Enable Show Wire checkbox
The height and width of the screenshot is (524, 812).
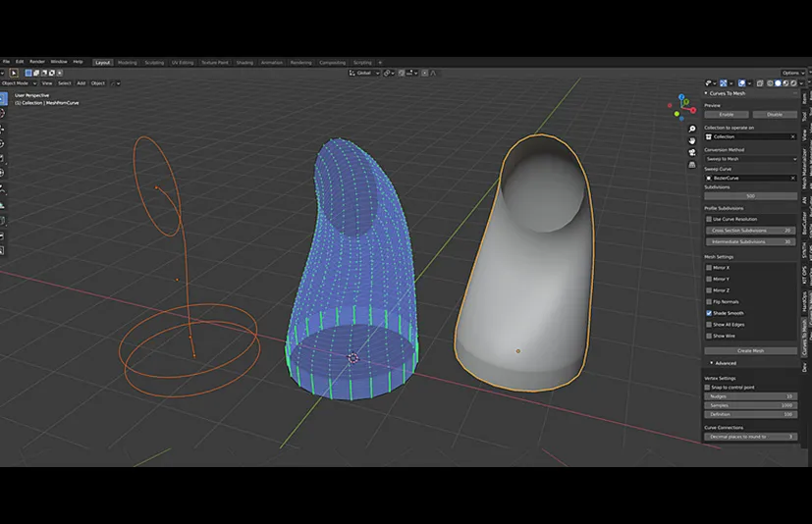click(709, 336)
